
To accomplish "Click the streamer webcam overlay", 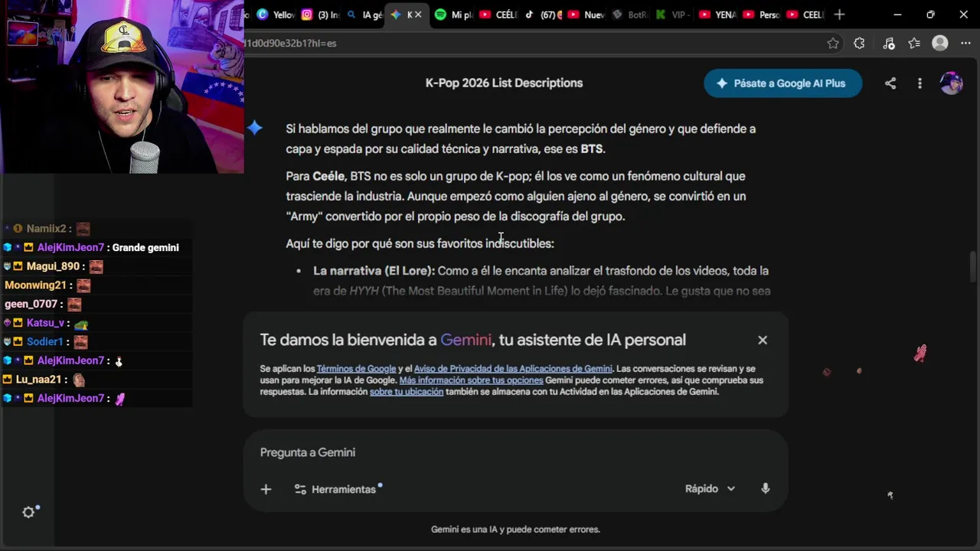I will click(x=122, y=86).
